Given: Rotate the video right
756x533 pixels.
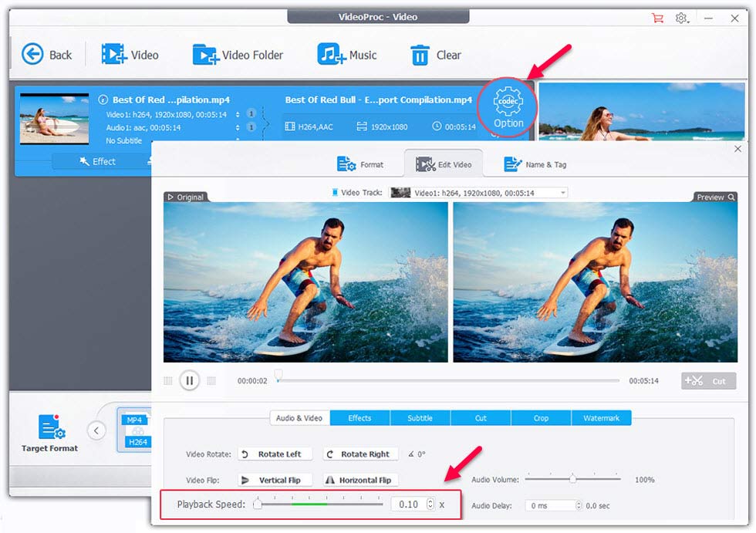Looking at the screenshot, I should (x=360, y=454).
